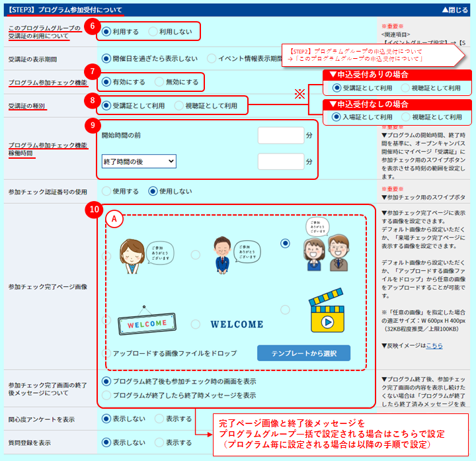The width and height of the screenshot is (476, 461).
Task: Pick the hanging WELCOME sign image
Action: tap(147, 320)
